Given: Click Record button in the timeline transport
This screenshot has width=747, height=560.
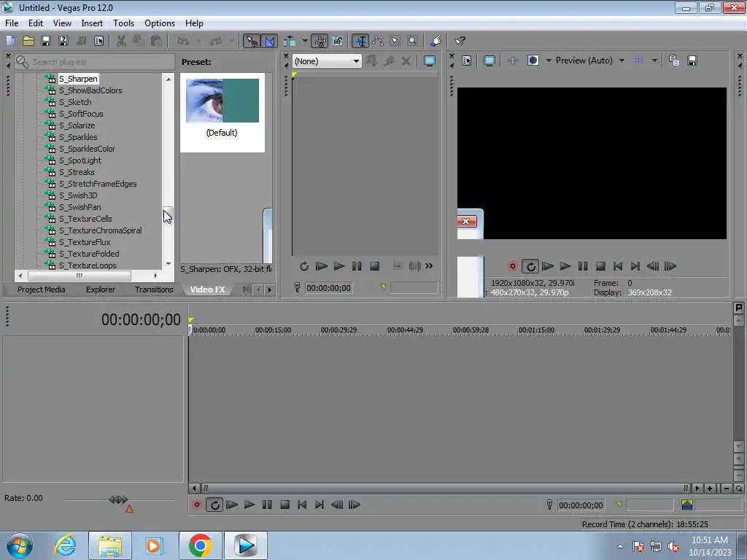Looking at the screenshot, I should (x=196, y=505).
